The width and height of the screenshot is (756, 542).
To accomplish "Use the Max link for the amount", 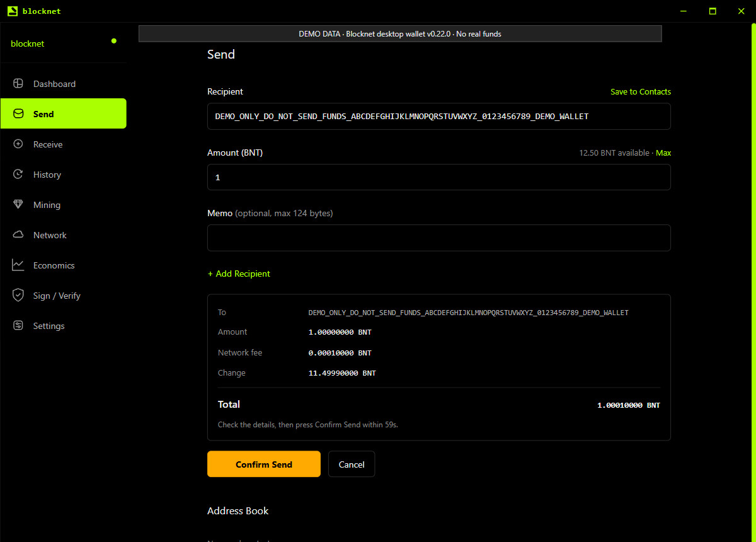I will pos(663,153).
